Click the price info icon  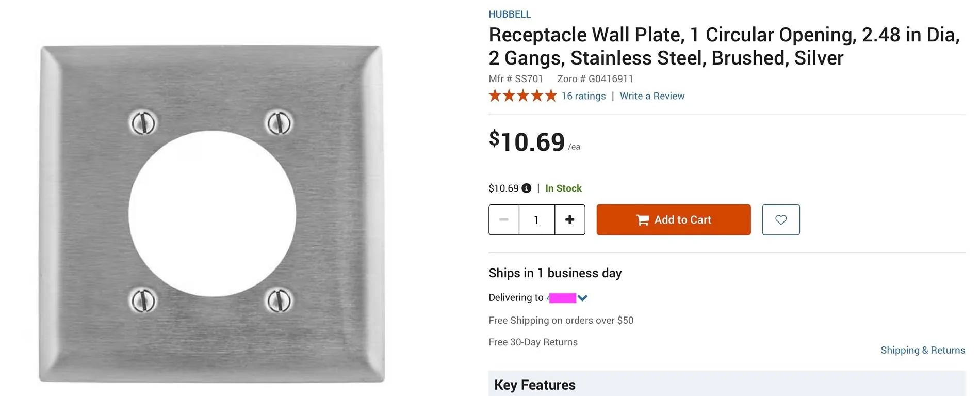pyautogui.click(x=526, y=188)
